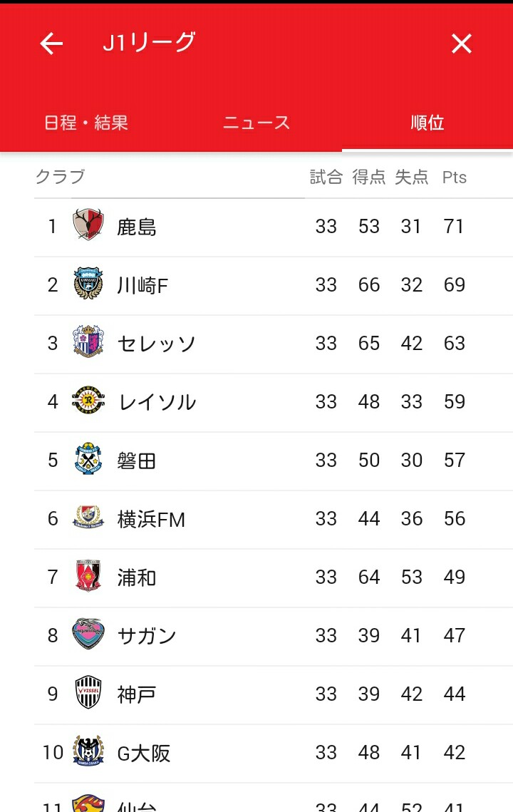Open the Sagan (サガン) team crest

[x=88, y=634]
